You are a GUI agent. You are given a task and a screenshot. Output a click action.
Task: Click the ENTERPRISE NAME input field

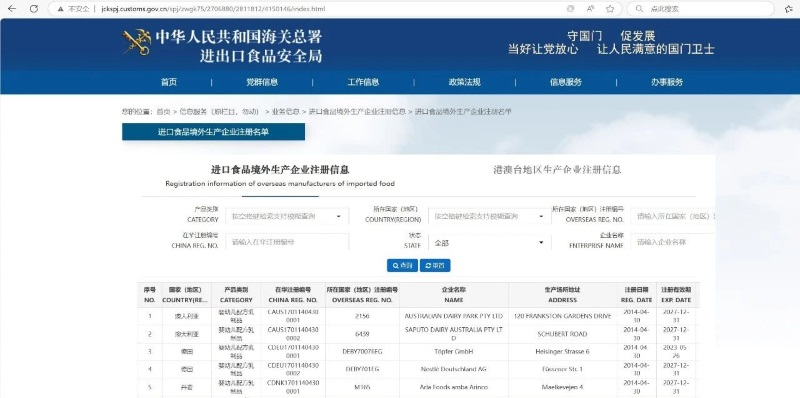tap(672, 242)
